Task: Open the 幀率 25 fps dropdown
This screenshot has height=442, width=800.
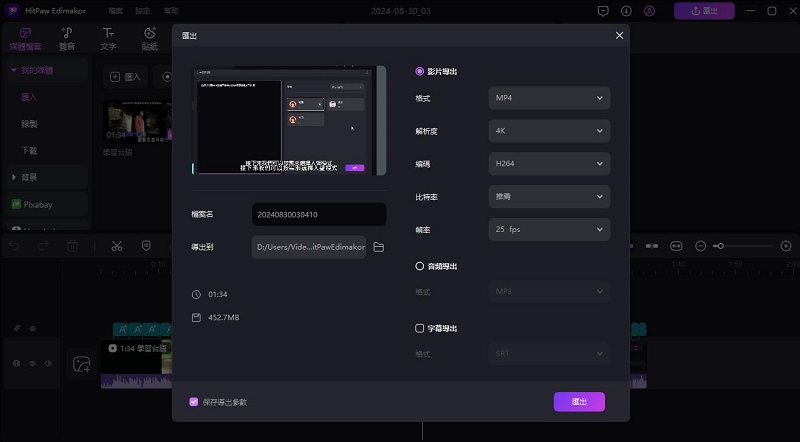Action: pos(549,230)
